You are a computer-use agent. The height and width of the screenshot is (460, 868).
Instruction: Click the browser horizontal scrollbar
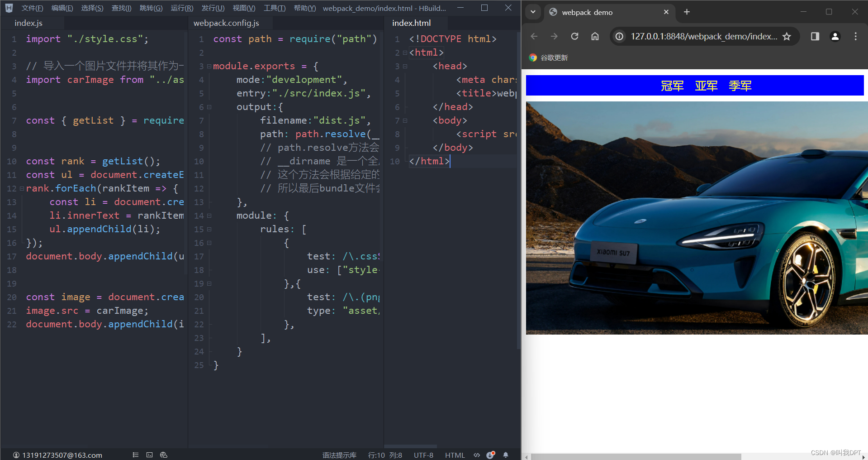point(636,456)
